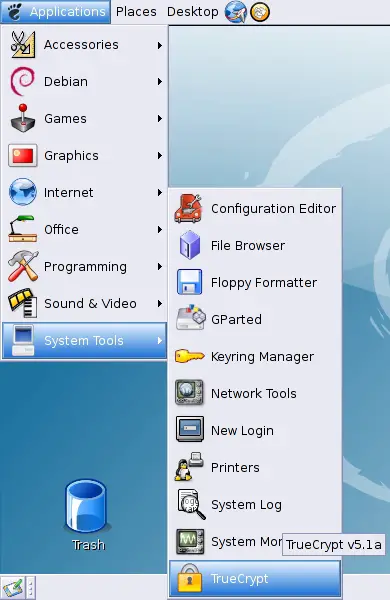390x600 pixels.
Task: Click the bottom panel drag handle
Action: [x=31, y=587]
